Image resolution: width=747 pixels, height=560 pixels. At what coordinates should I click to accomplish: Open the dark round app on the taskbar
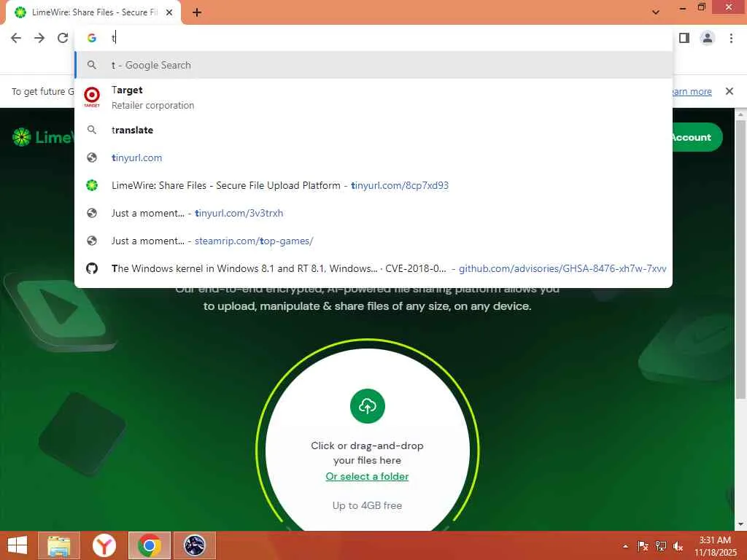[194, 545]
